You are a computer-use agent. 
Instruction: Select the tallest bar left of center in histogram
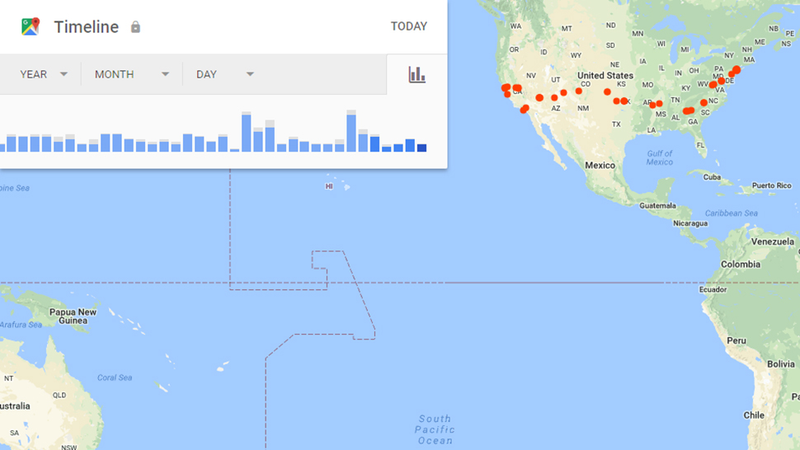point(246,132)
